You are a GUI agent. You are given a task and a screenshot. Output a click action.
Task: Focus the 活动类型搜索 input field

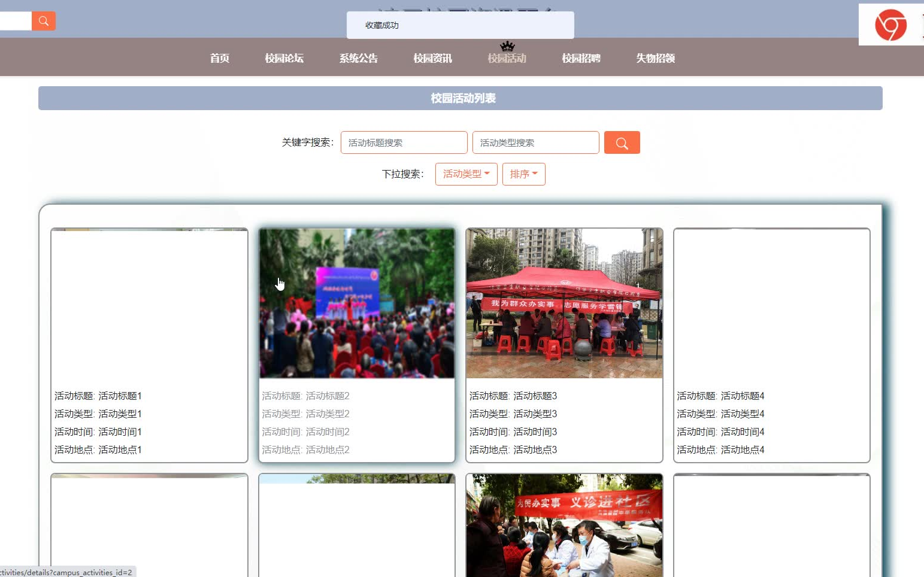[x=536, y=142]
